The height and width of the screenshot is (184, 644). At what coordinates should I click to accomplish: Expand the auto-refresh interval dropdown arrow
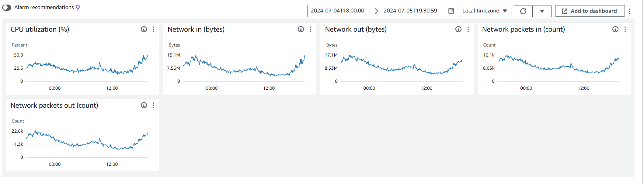point(542,11)
